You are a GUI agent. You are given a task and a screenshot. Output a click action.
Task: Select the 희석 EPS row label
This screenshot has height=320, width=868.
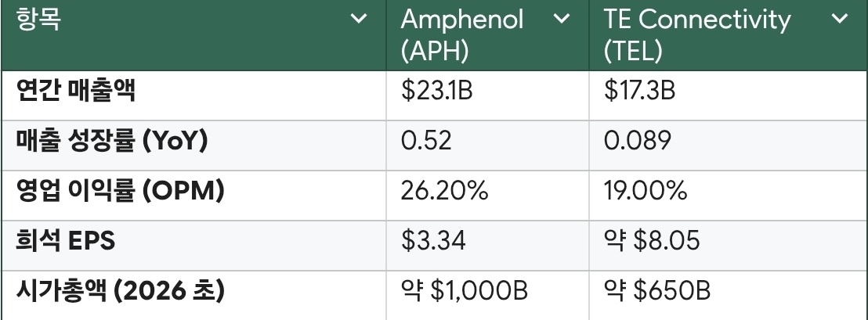point(65,241)
